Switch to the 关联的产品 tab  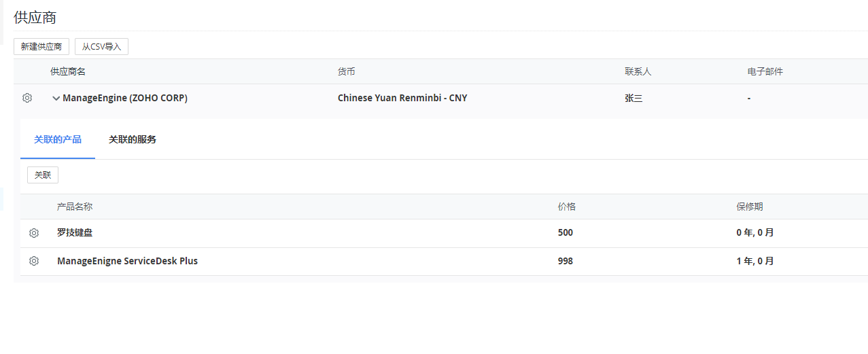coord(58,139)
